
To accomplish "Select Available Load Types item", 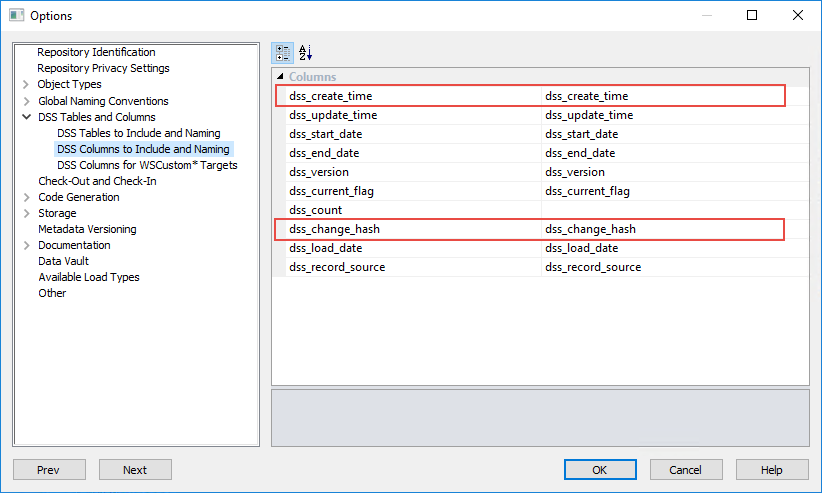I will tap(89, 277).
